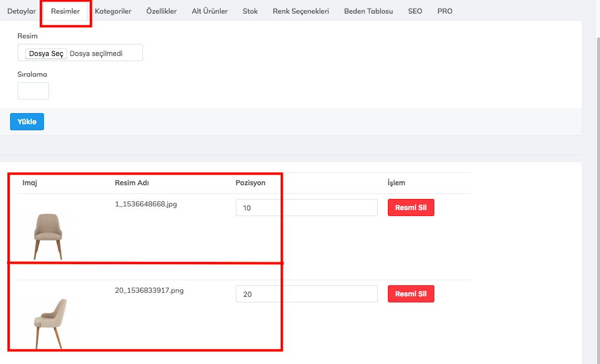
Task: Open the Alt Ürünler tab
Action: [210, 11]
